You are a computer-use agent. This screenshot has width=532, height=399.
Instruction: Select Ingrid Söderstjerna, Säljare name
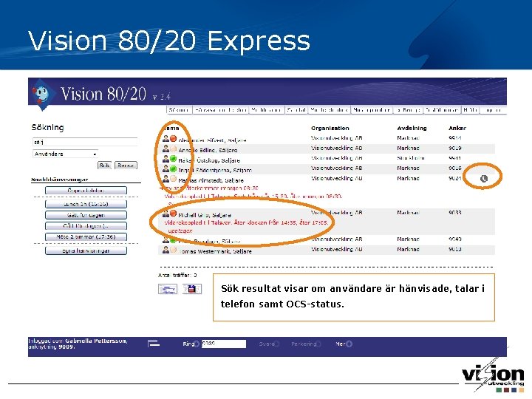[215, 170]
